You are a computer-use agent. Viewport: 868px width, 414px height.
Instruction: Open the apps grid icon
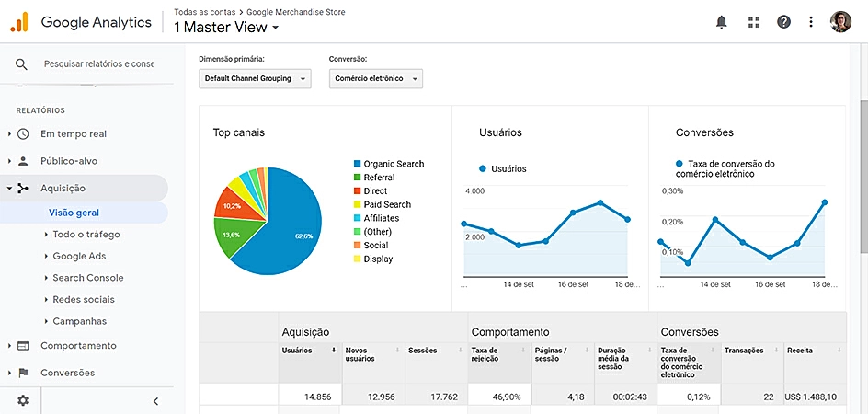click(x=754, y=22)
